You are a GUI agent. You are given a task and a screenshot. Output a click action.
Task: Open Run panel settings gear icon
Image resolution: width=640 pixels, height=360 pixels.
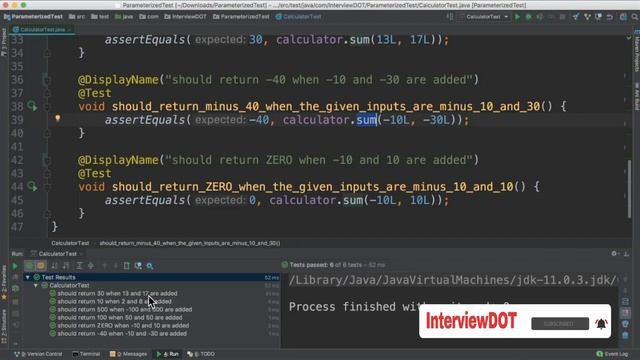[x=614, y=254]
